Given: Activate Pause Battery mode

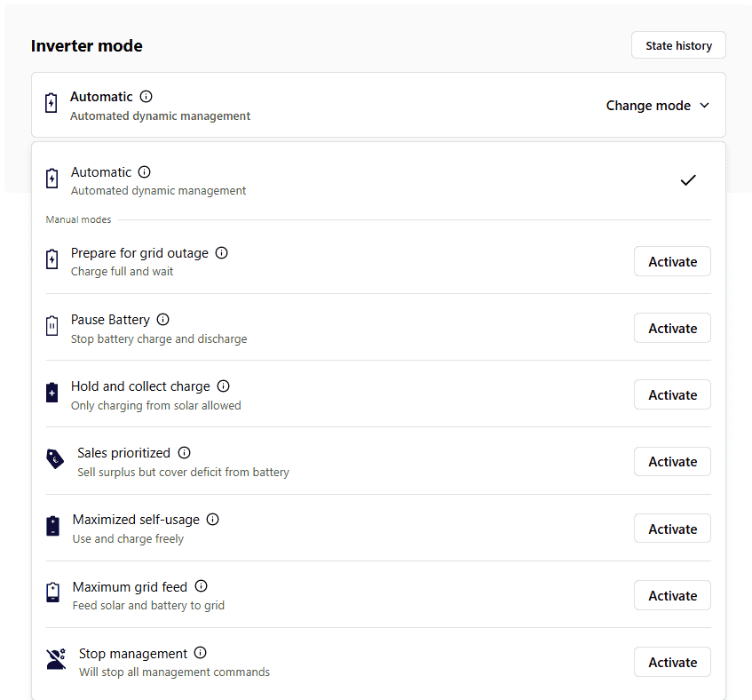Looking at the screenshot, I should 672,329.
